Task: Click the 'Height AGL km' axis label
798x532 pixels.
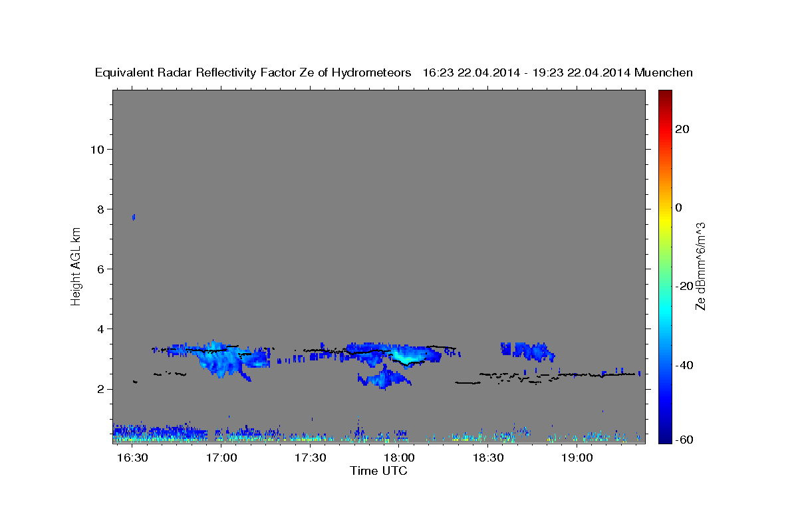Action: 76,265
